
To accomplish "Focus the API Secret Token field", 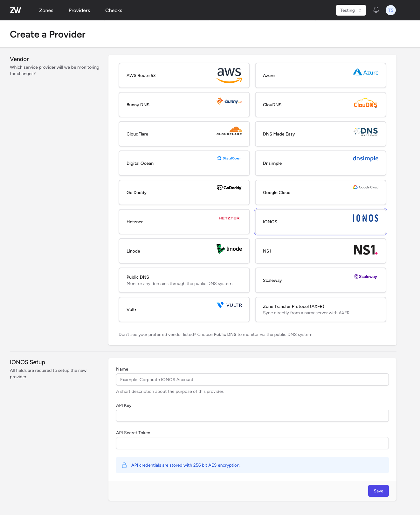I will [x=252, y=443].
